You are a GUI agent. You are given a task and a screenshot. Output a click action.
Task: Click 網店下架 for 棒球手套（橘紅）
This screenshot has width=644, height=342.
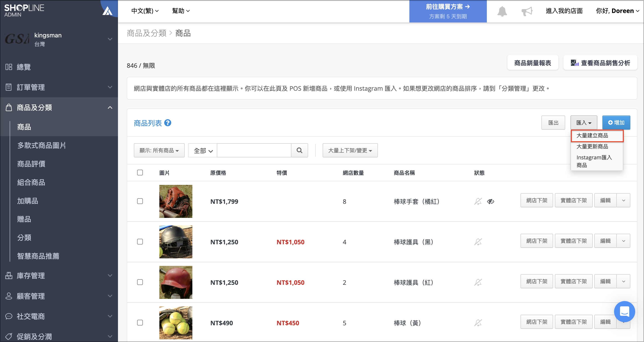(x=537, y=200)
